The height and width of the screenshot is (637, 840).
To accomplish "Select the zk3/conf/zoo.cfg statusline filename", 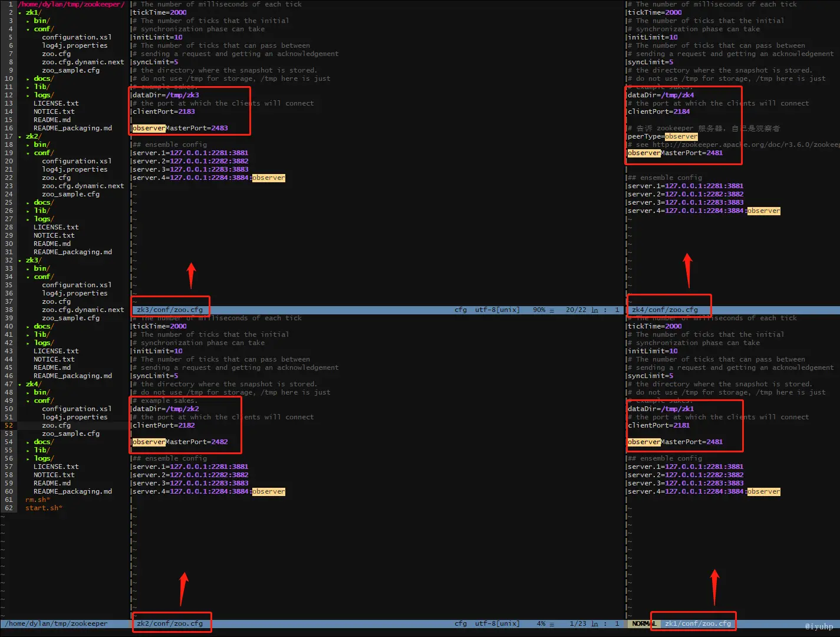I will [170, 309].
